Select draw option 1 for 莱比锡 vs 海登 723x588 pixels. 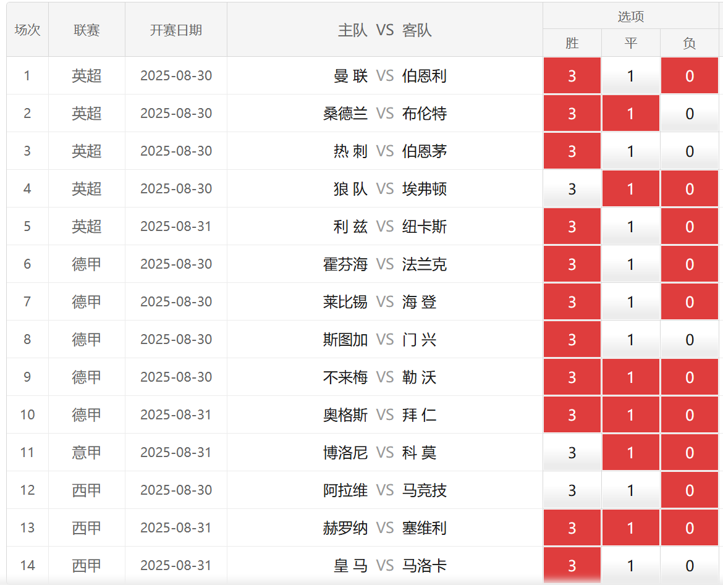(x=630, y=302)
